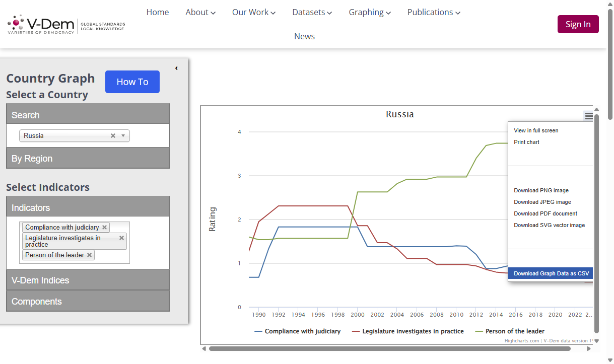The image size is (614, 364).
Task: Click the 'Select Indicators' heading
Action: click(48, 187)
